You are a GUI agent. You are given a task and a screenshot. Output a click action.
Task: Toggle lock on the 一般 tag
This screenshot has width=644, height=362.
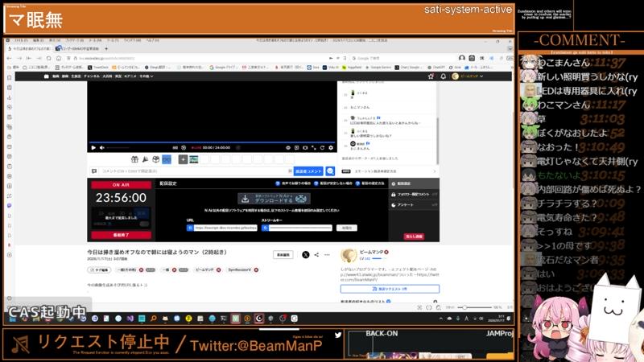[184, 270]
